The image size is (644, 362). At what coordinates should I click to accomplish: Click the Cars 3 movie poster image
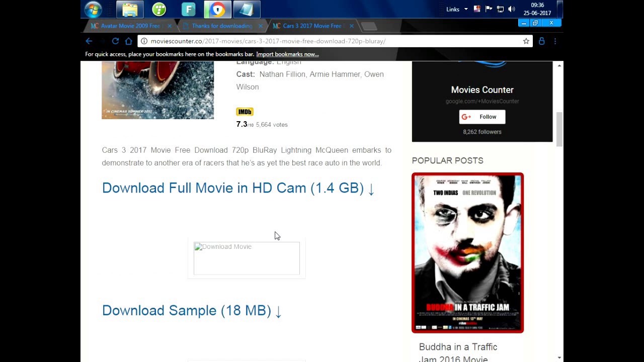(157, 90)
